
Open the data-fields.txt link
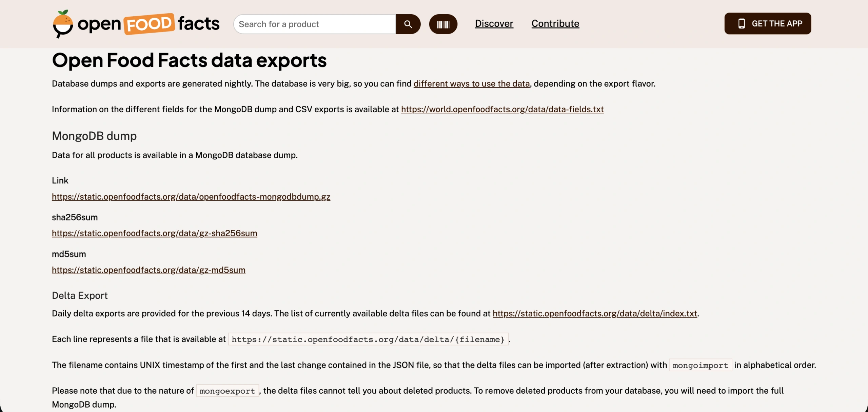click(502, 109)
